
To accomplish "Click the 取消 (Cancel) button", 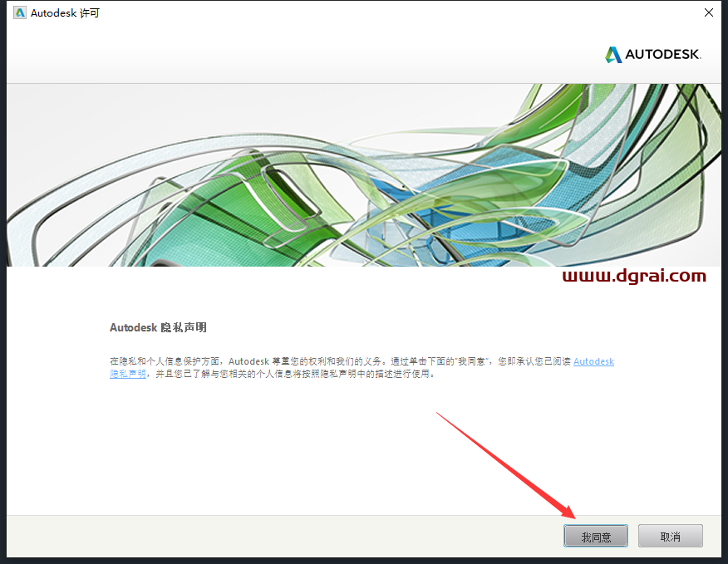I will click(x=670, y=536).
